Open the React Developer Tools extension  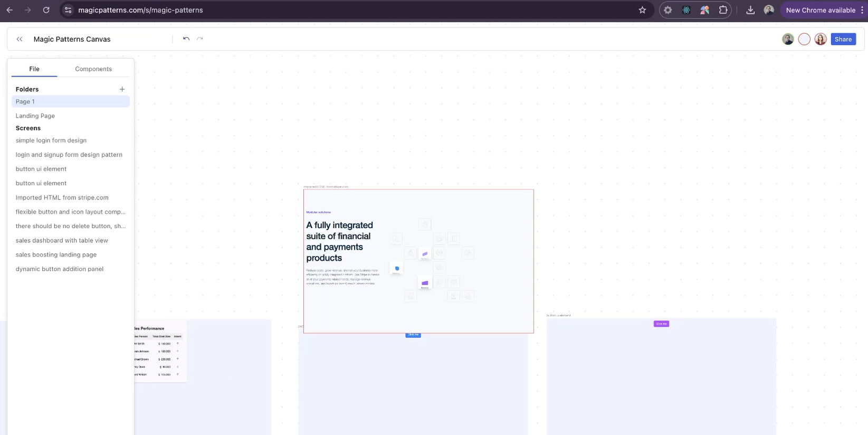(x=686, y=10)
